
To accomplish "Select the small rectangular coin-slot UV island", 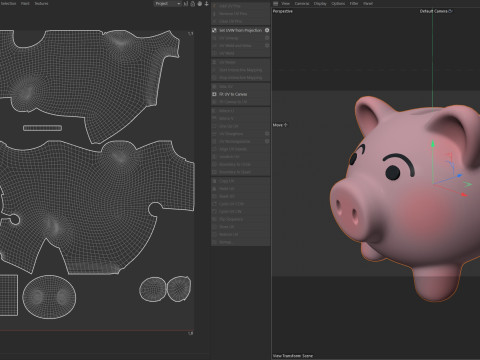I will 42,128.
